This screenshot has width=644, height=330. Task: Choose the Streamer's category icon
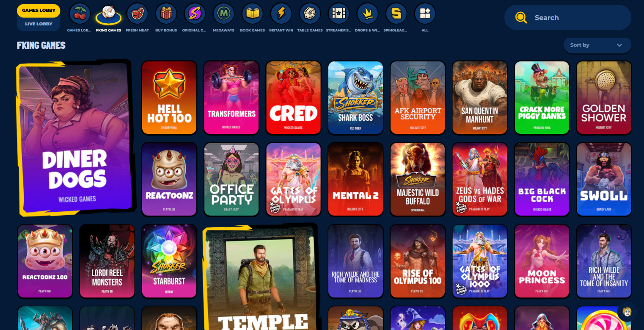click(x=339, y=14)
